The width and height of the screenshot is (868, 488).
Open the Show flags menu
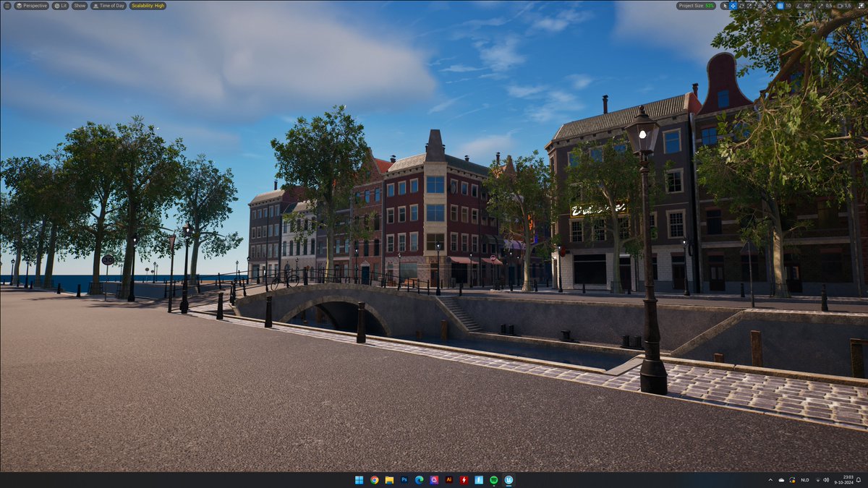pyautogui.click(x=80, y=5)
